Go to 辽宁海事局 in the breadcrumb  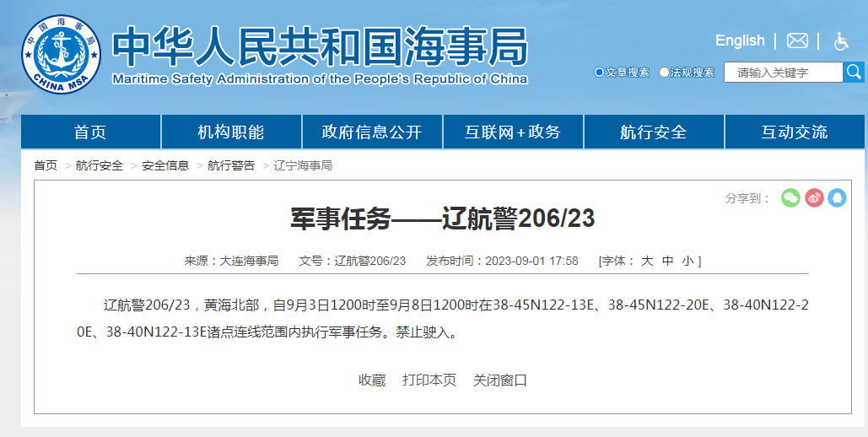pos(303,165)
